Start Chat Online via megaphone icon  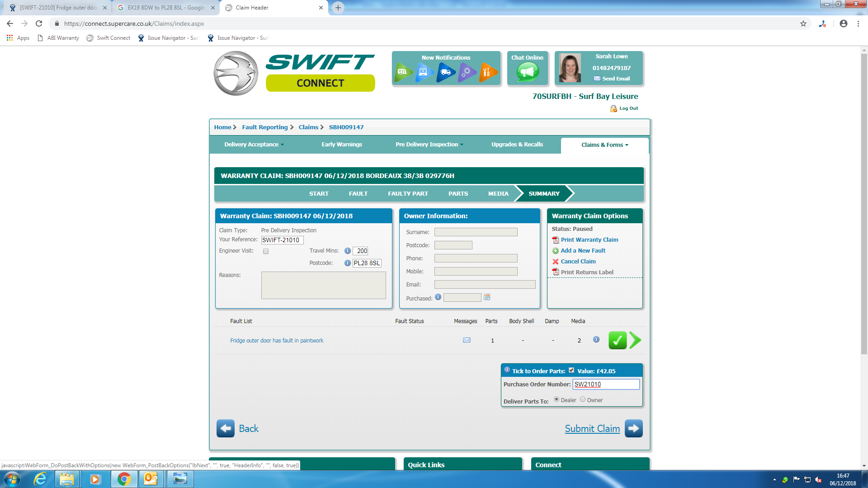click(527, 72)
